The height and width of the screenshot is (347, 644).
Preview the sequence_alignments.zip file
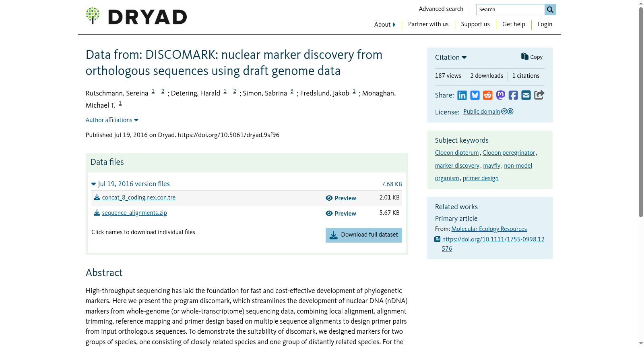[x=341, y=214]
